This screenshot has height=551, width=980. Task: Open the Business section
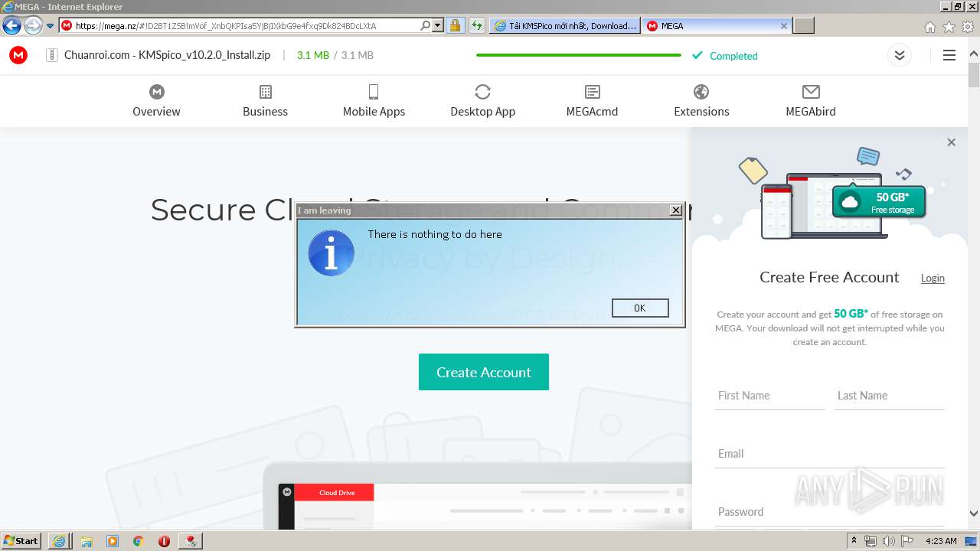265,101
